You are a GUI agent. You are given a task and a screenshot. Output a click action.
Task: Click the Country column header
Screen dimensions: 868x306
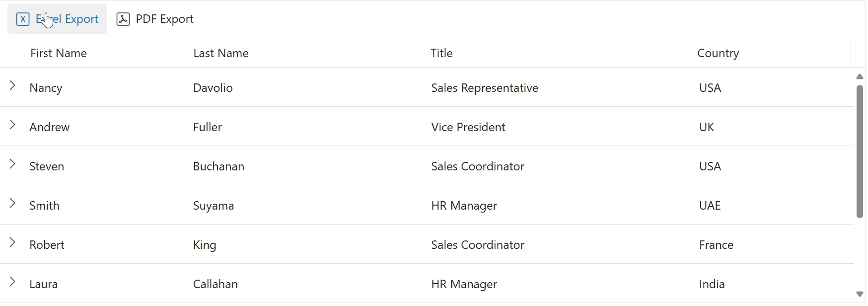[718, 53]
